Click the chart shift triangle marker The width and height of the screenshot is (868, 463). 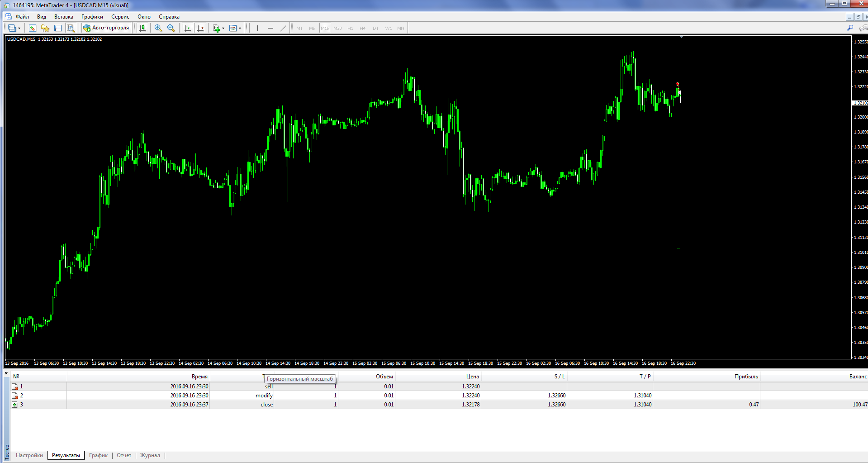(681, 37)
